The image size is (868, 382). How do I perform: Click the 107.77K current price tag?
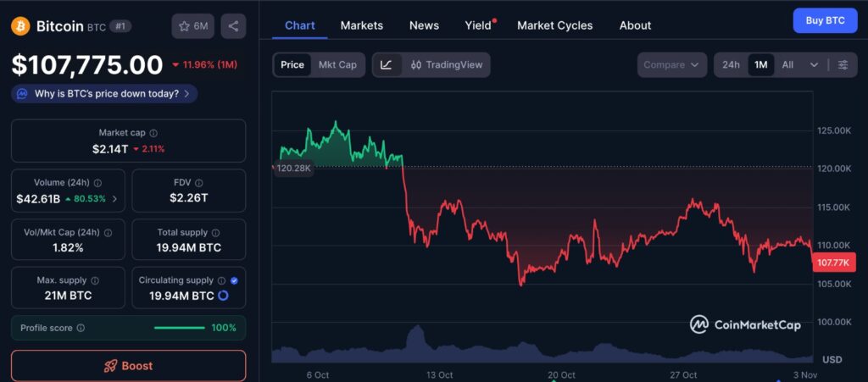click(x=832, y=263)
